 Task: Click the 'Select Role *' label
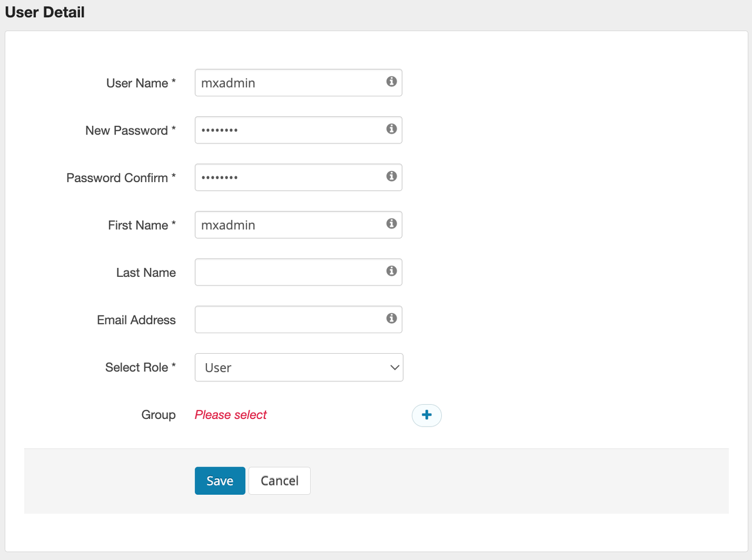pos(140,367)
